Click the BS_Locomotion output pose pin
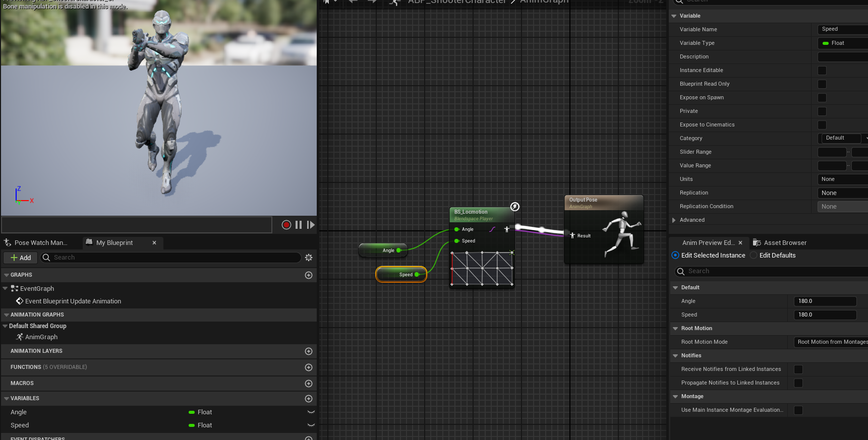 click(x=507, y=229)
